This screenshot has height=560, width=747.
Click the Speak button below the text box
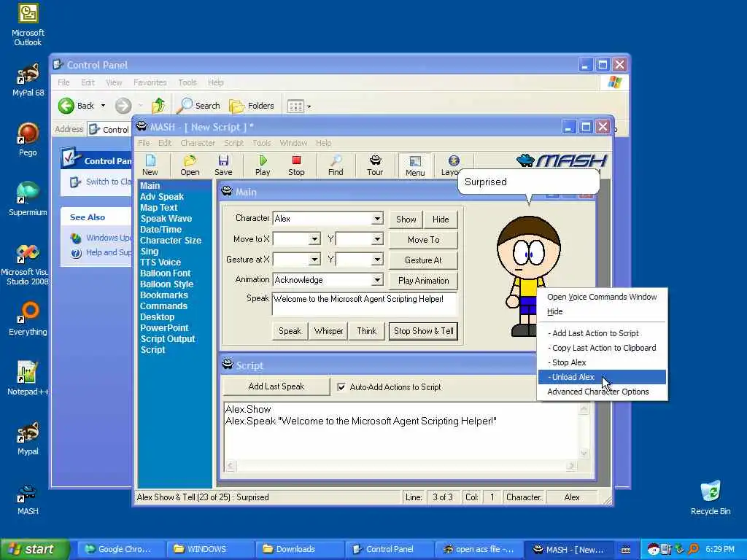click(290, 331)
